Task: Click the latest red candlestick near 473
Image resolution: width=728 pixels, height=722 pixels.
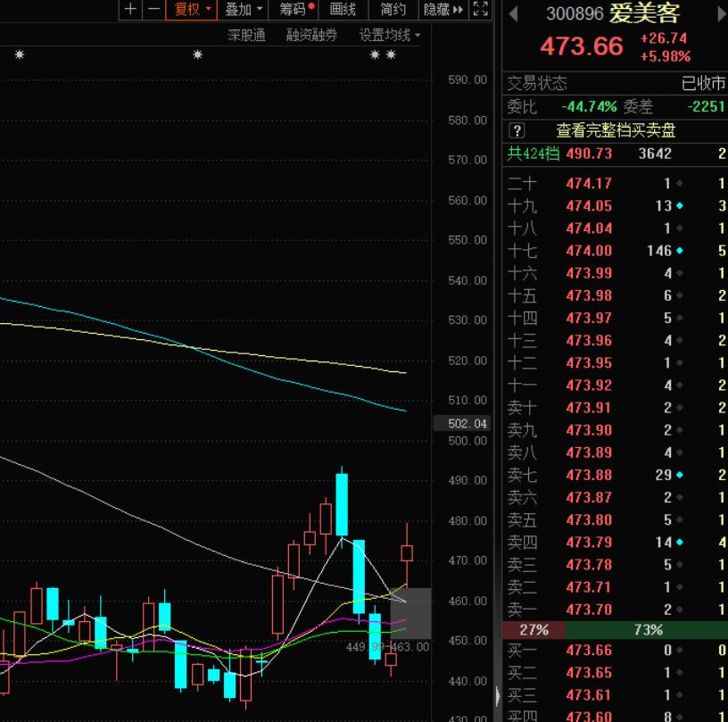Action: click(x=407, y=553)
